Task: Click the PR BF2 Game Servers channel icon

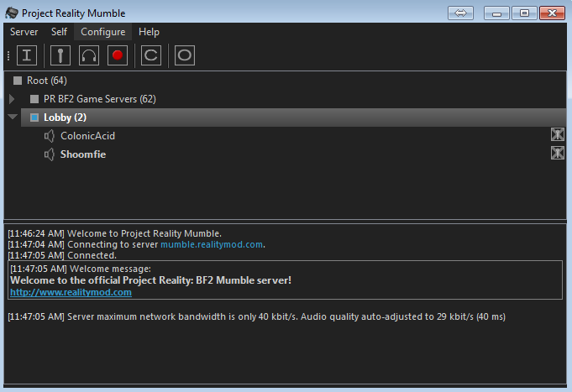Action: [34, 99]
